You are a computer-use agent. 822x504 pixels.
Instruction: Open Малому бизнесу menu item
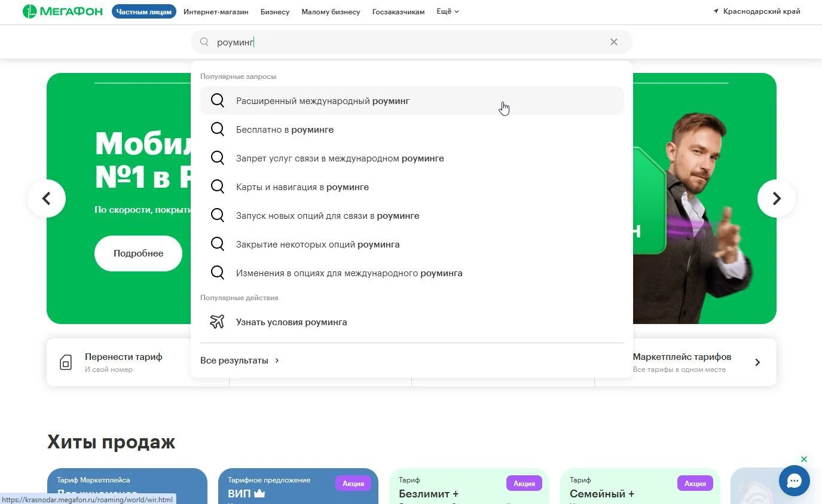(331, 11)
